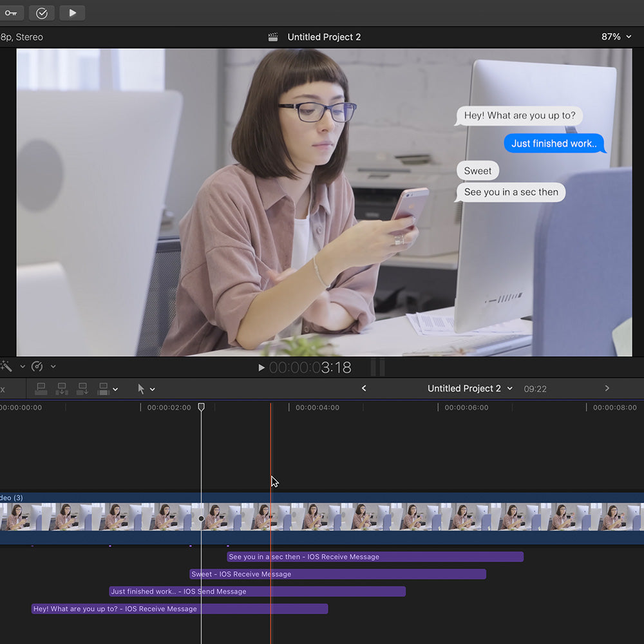Expand the Select arrow tool dropdown
The width and height of the screenshot is (644, 644).
[153, 389]
